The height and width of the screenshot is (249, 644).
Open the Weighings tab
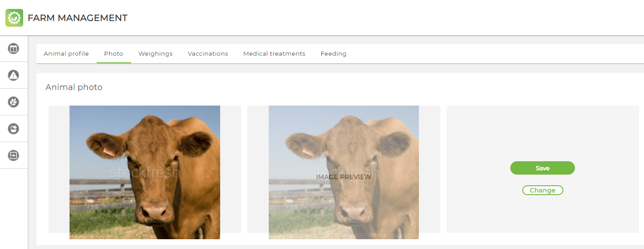click(156, 53)
